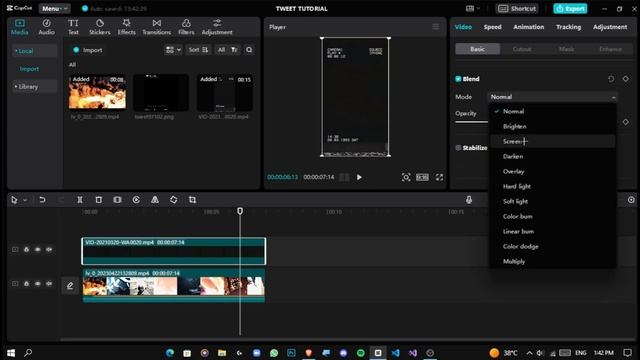Select Overlay blend mode
Viewport: 640px width, 360px height.
(x=553, y=171)
